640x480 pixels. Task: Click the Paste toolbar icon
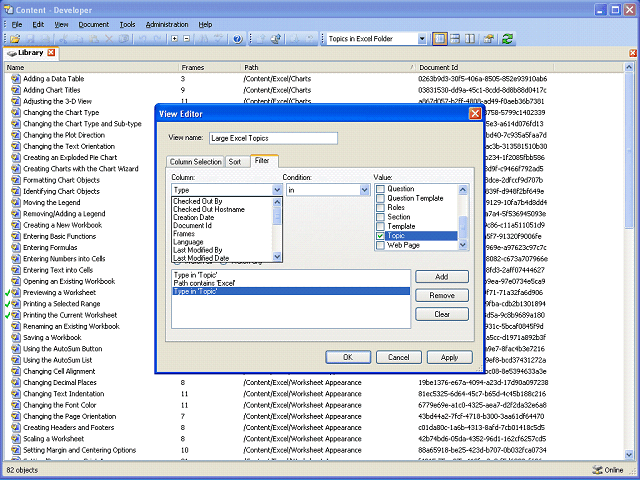(94, 39)
